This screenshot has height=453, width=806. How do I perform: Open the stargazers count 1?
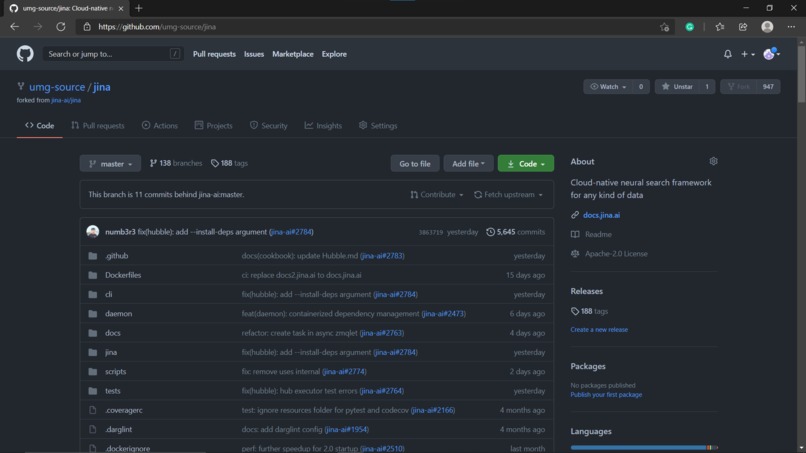coord(707,86)
